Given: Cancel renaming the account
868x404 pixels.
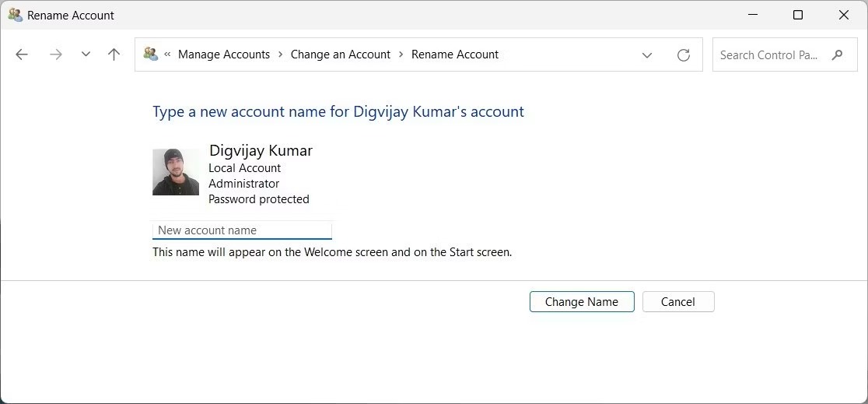Looking at the screenshot, I should [x=678, y=301].
